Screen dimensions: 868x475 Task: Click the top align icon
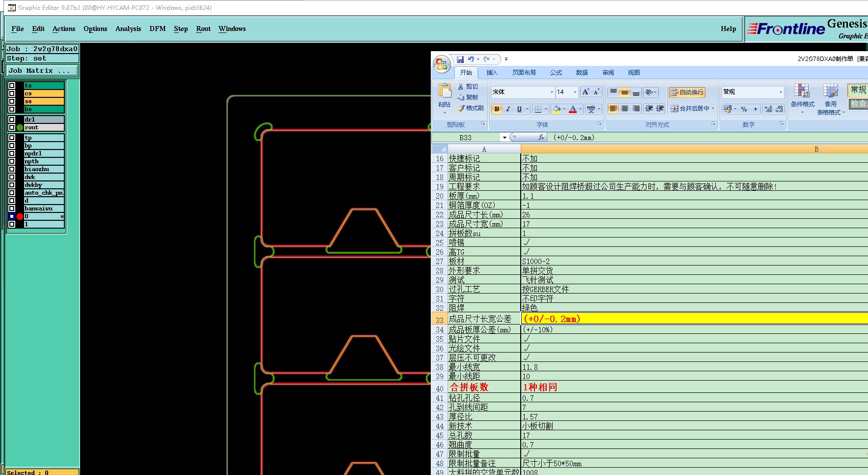click(x=614, y=92)
